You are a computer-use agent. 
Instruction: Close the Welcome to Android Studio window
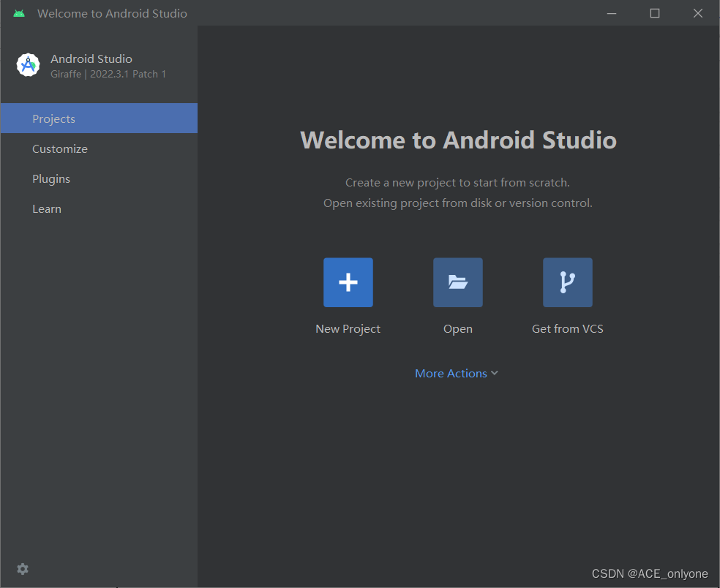point(698,13)
